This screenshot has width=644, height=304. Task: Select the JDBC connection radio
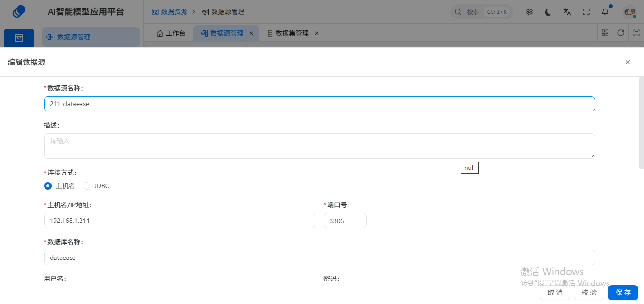[x=87, y=186]
